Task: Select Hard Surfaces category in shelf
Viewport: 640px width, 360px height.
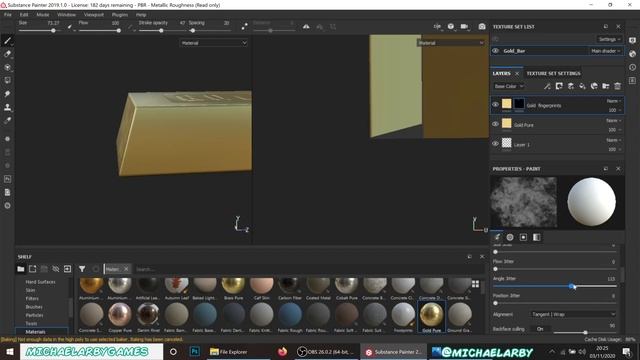Action: pyautogui.click(x=40, y=282)
